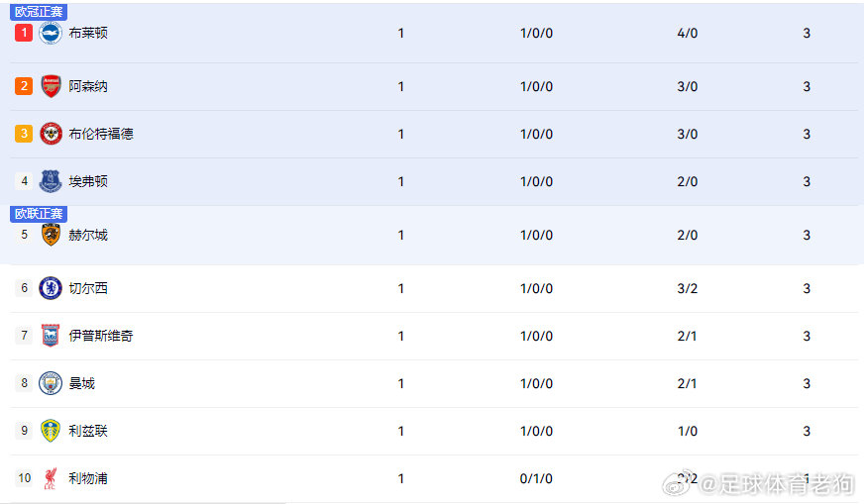
Task: Click the Chelsea lion crest icon
Action: click(x=51, y=288)
